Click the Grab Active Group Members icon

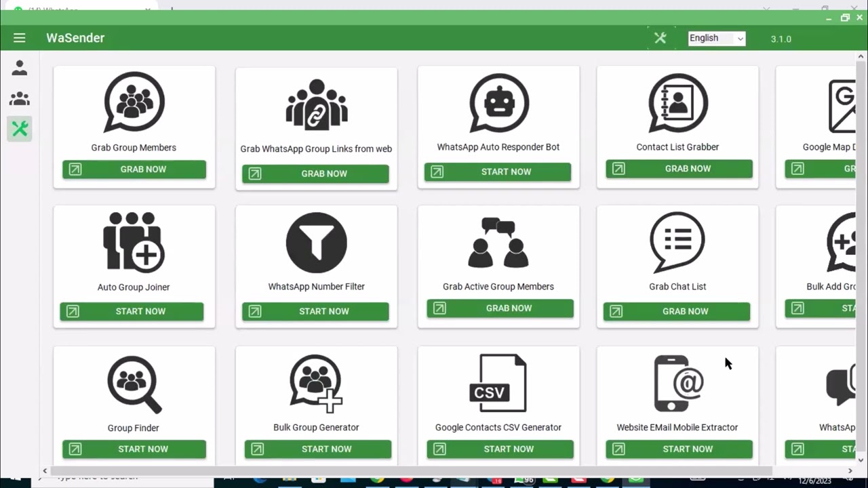click(498, 243)
